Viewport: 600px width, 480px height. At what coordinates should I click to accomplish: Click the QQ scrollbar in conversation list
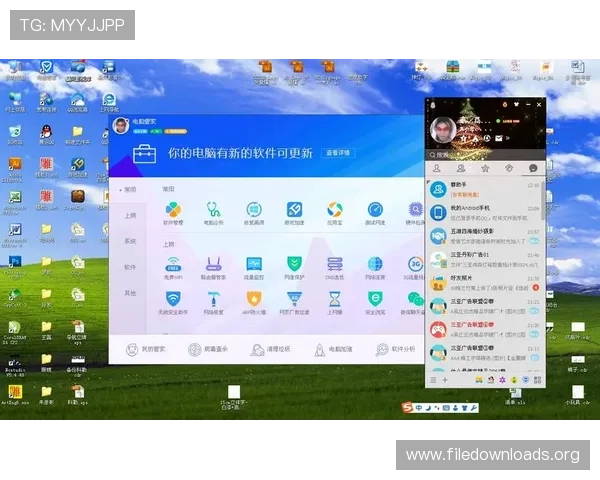543,201
